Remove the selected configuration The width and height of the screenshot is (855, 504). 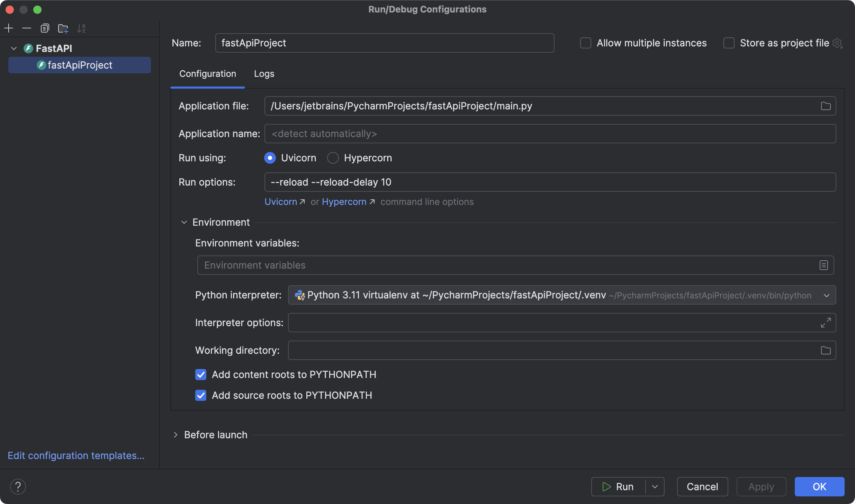[x=27, y=28]
